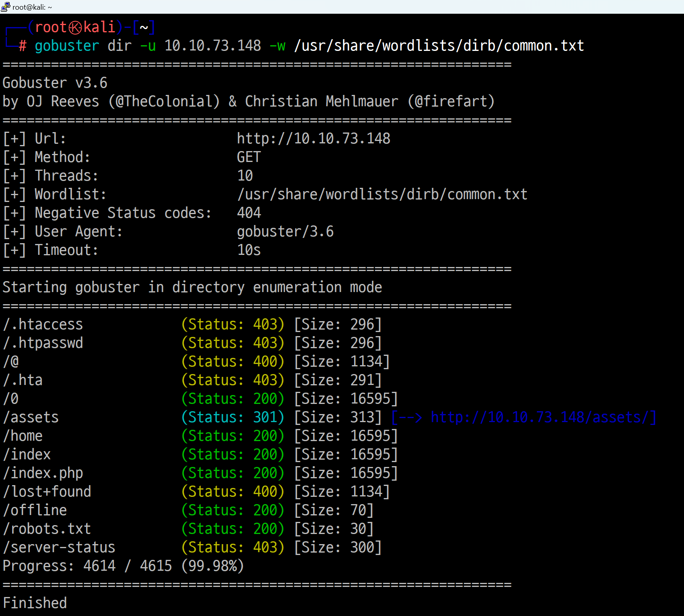This screenshot has height=616, width=684.
Task: Click the Size 16595 value for /home
Action: (346, 436)
